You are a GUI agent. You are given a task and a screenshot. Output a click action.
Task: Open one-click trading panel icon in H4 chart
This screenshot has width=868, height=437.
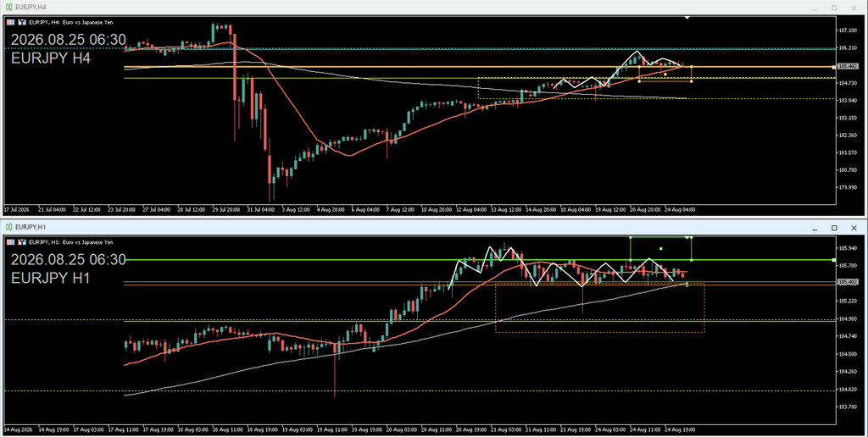[10, 22]
